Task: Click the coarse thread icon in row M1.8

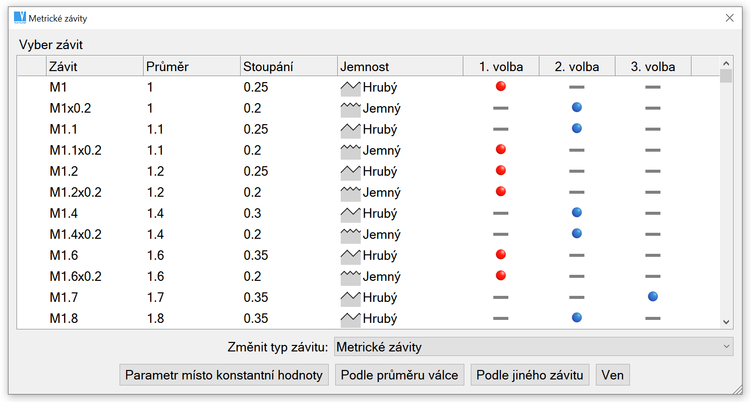Action: pos(350,318)
